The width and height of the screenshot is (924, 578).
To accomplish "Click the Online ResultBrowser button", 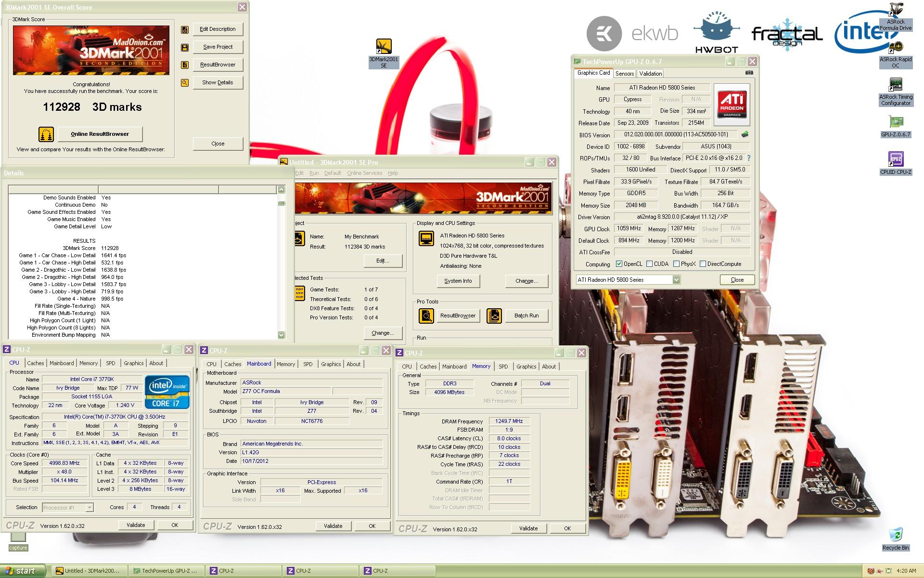I will point(100,134).
